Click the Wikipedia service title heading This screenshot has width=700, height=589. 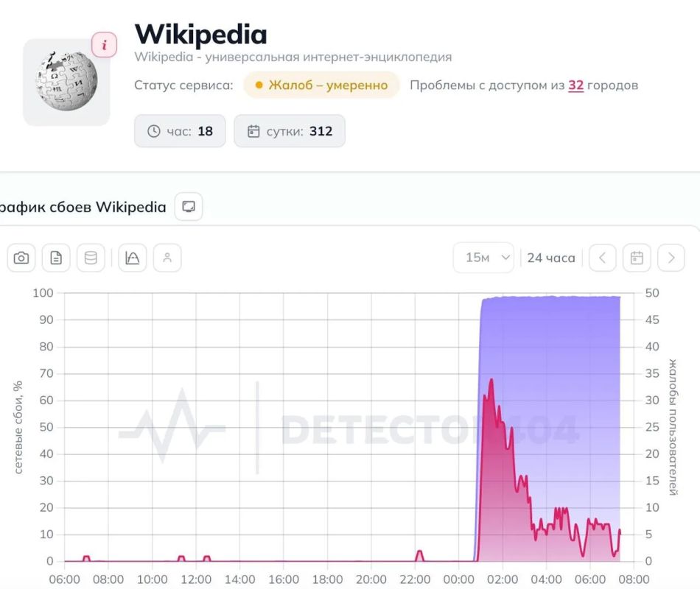200,35
